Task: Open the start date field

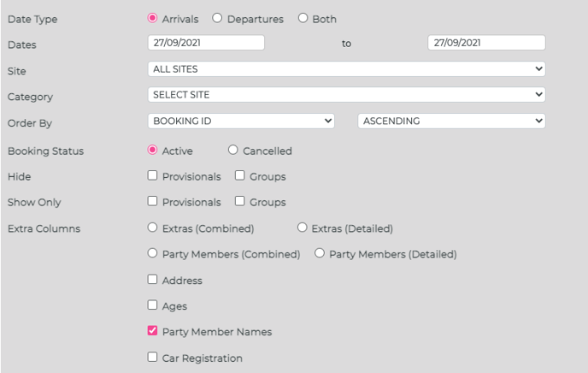Action: coord(206,43)
